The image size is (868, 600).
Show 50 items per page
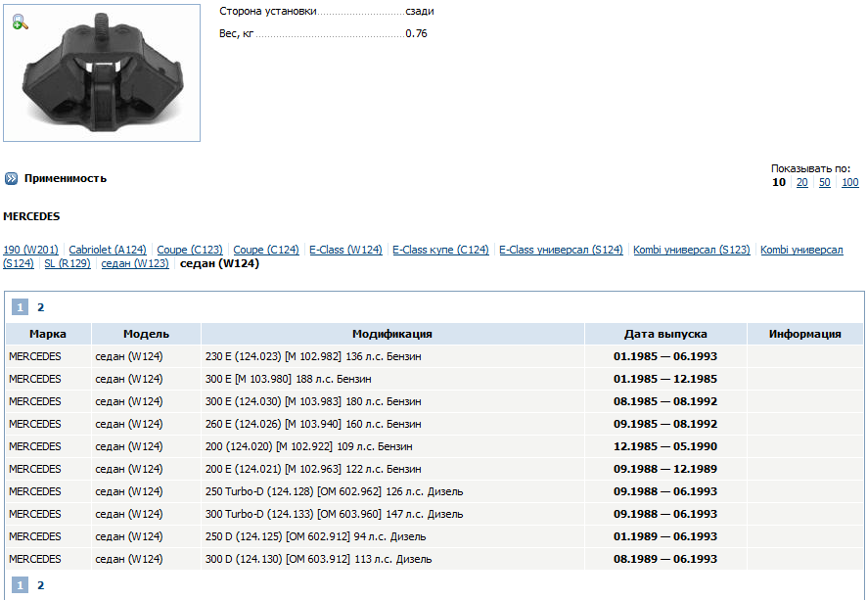[x=825, y=182]
